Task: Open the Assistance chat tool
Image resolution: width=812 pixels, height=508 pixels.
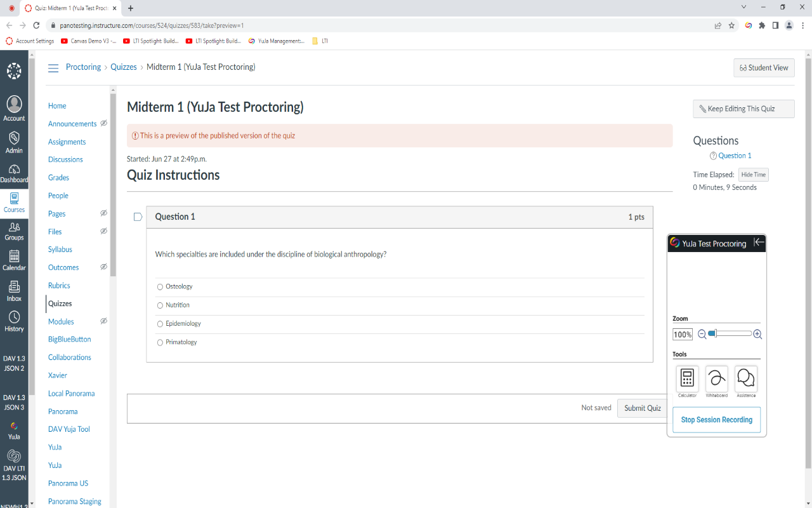Action: 746,378
